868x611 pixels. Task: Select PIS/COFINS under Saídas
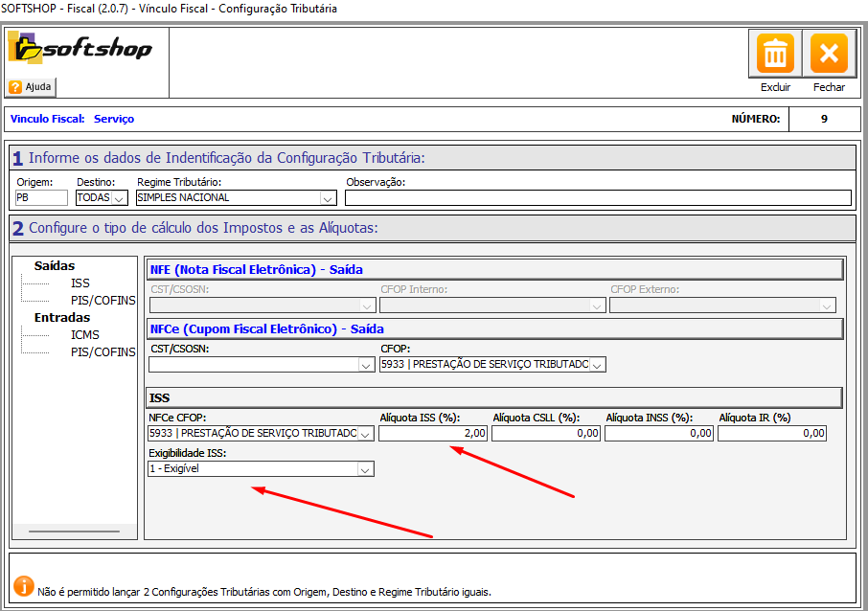click(103, 301)
